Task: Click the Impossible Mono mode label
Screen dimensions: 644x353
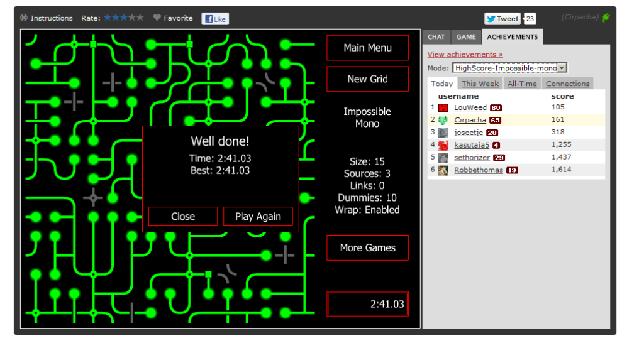Action: tap(367, 117)
